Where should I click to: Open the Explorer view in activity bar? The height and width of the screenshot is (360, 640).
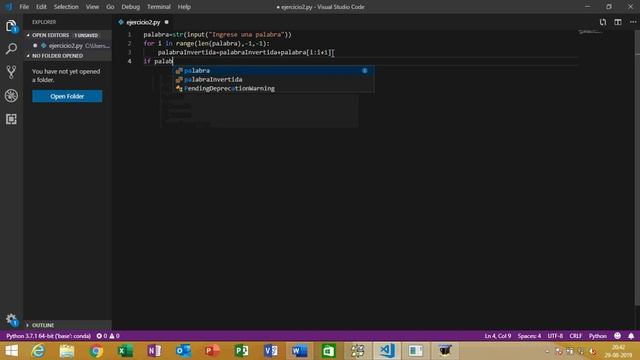pyautogui.click(x=11, y=27)
